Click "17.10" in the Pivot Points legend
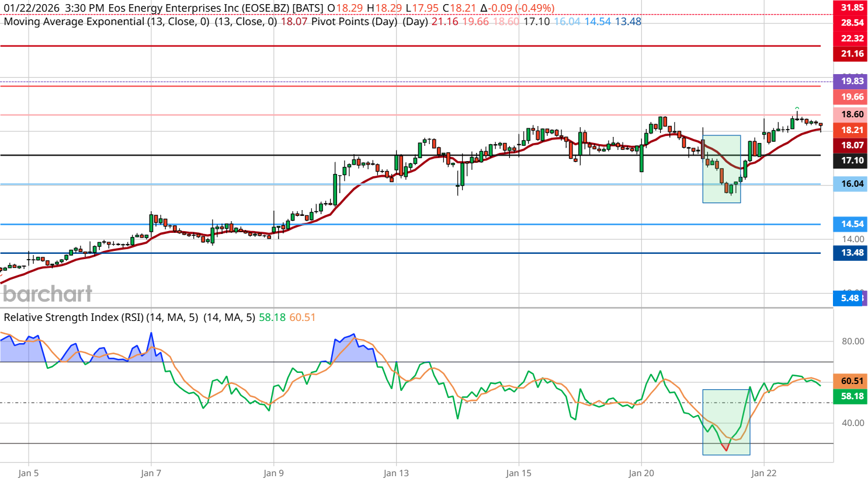The width and height of the screenshot is (868, 482). click(536, 22)
